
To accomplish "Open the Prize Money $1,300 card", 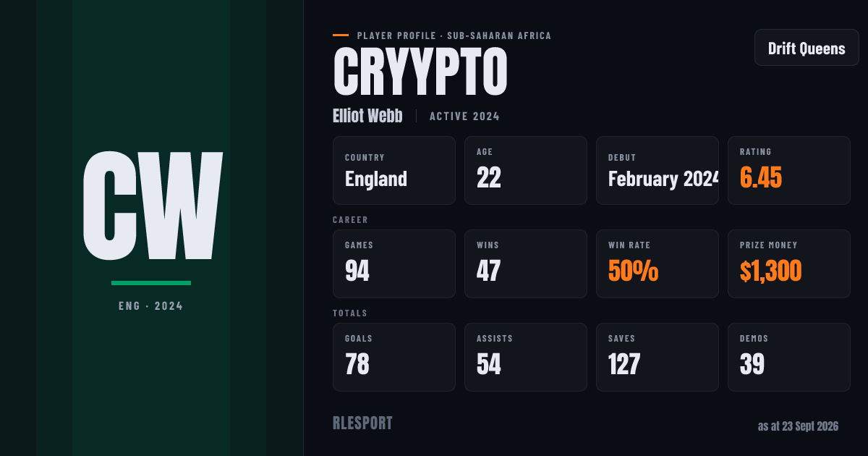I will tap(789, 264).
